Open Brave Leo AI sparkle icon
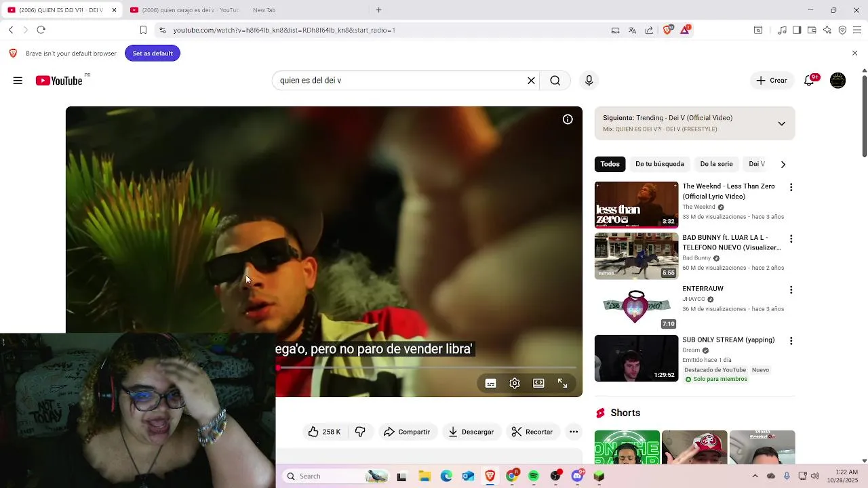Viewport: 868px width, 488px height. click(x=827, y=30)
